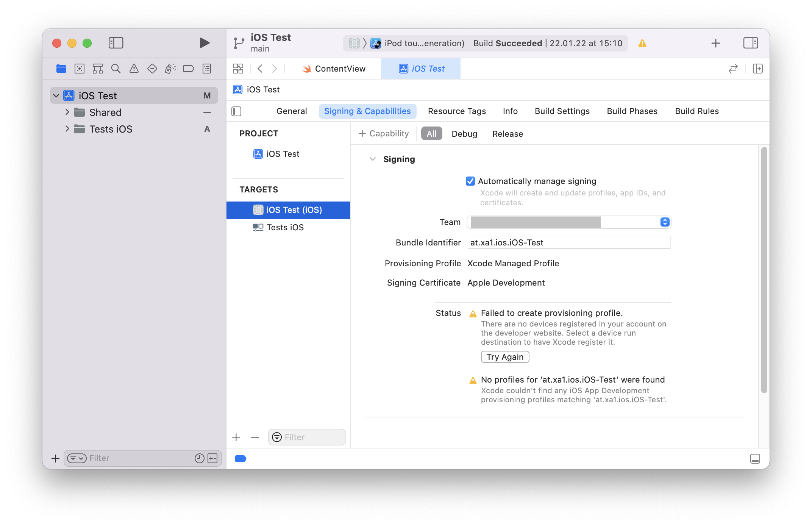This screenshot has height=525, width=812.
Task: Switch to the Build Settings tab
Action: (x=562, y=111)
